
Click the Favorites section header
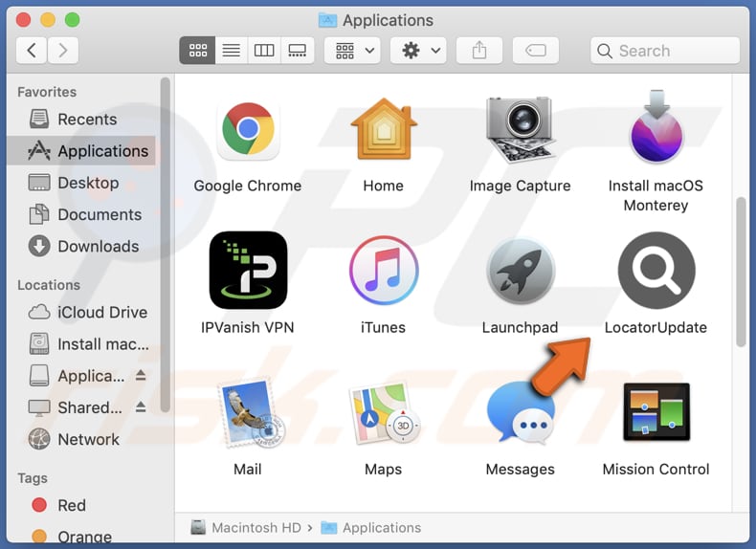47,92
